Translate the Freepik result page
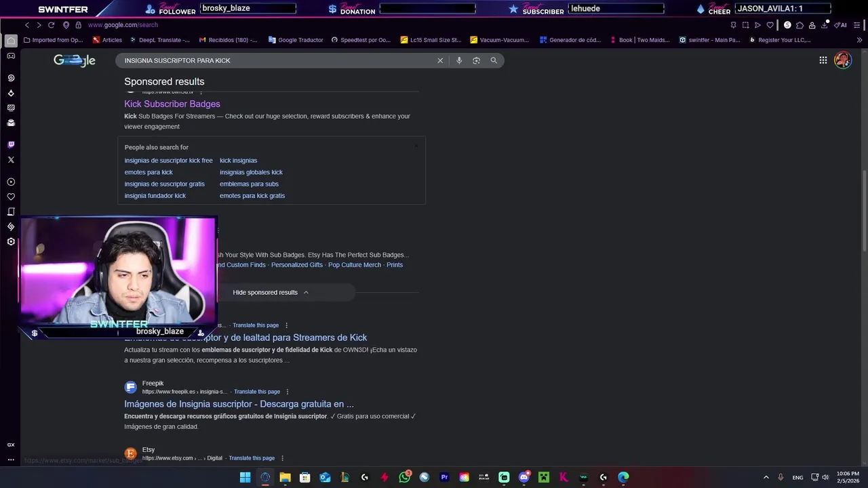Image resolution: width=868 pixels, height=488 pixels. click(257, 392)
